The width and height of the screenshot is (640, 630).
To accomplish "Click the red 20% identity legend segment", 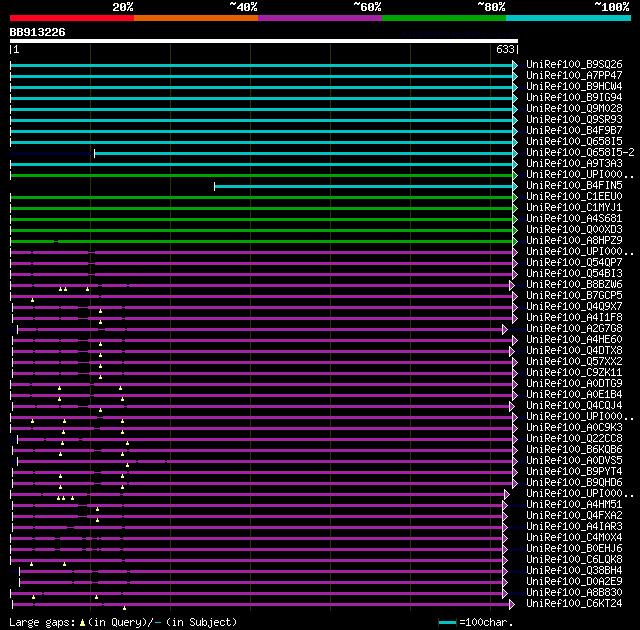I will (72, 18).
